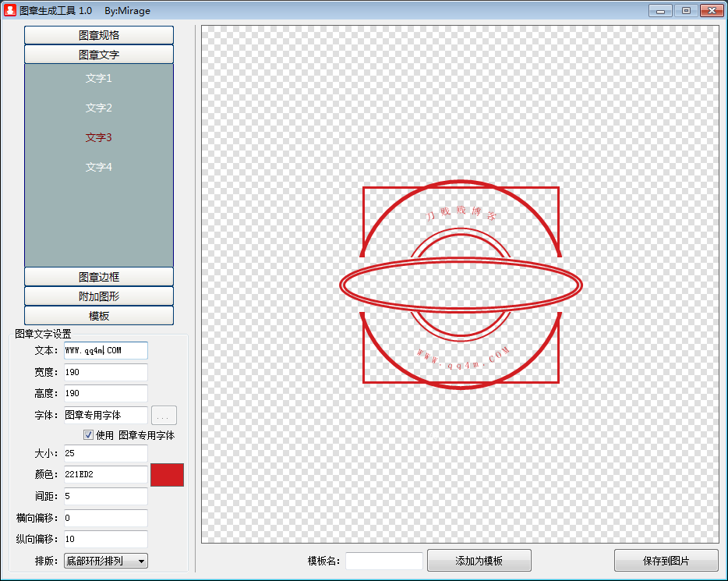The image size is (728, 581).
Task: Expand the 附加图形 section
Action: click(x=99, y=296)
